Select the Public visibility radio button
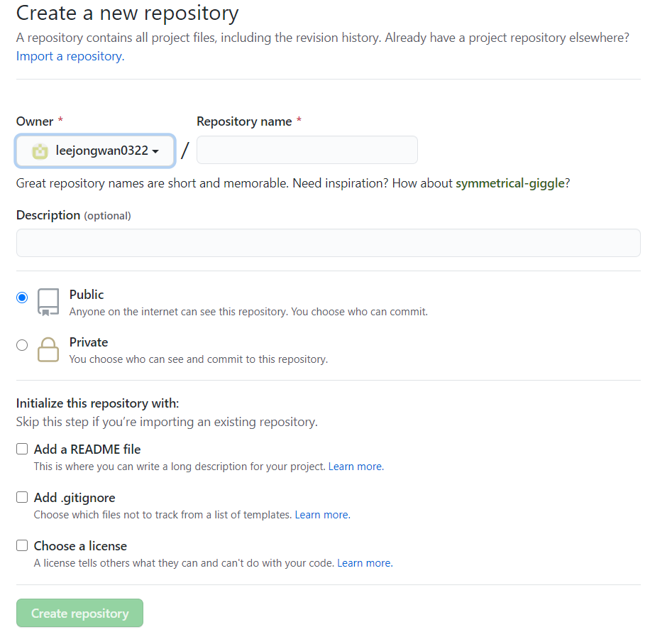Viewport: 672px width, 632px height. click(x=22, y=297)
